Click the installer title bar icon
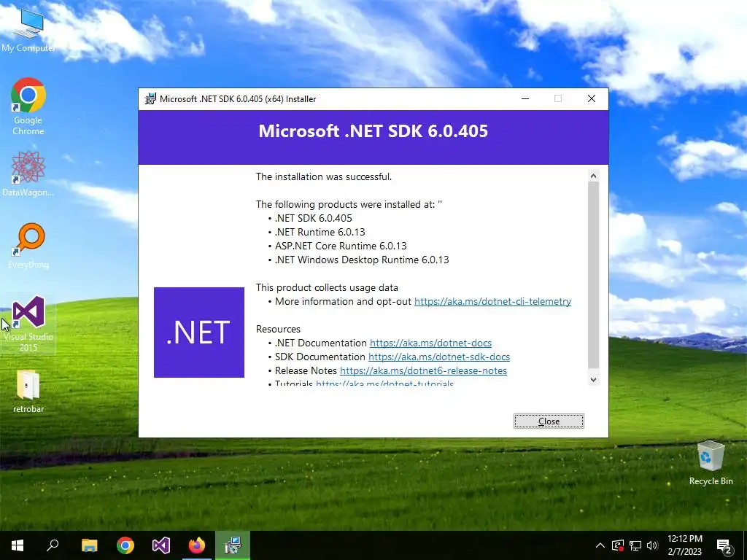Image resolution: width=747 pixels, height=560 pixels. (150, 99)
